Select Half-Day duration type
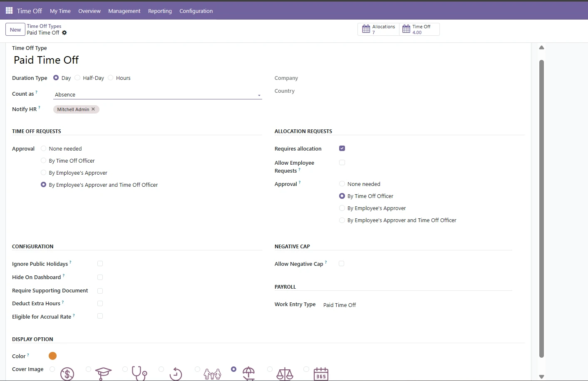This screenshot has height=381, width=588. click(78, 78)
